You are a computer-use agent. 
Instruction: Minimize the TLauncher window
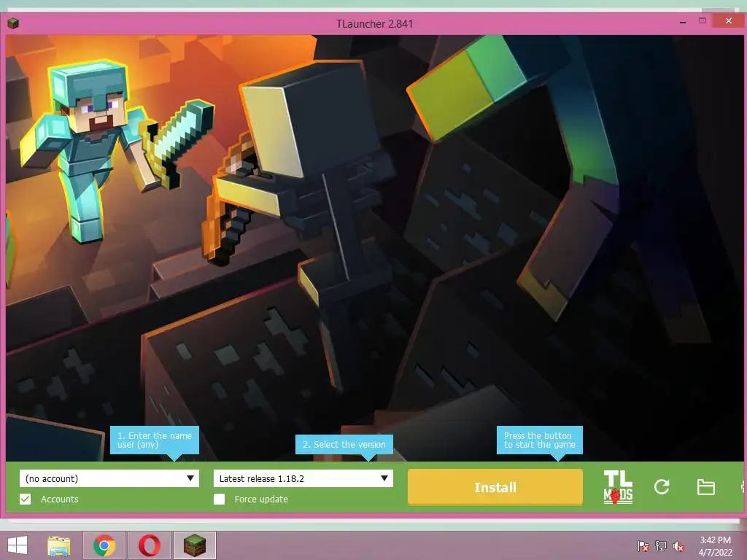(x=682, y=21)
